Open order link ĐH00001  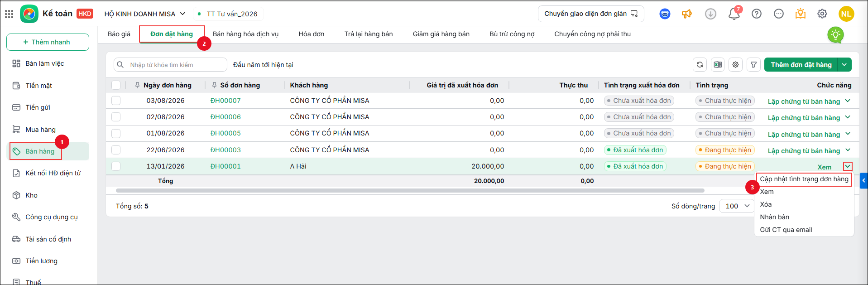[225, 166]
